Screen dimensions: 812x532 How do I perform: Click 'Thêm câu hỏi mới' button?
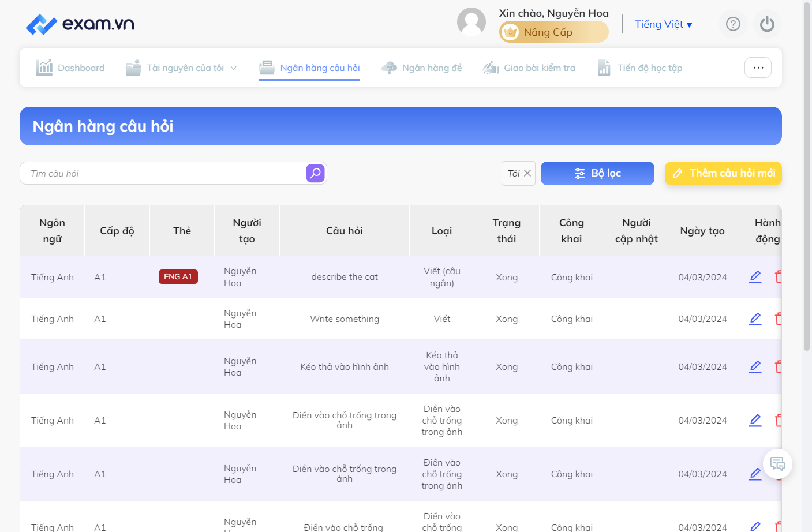pyautogui.click(x=723, y=173)
